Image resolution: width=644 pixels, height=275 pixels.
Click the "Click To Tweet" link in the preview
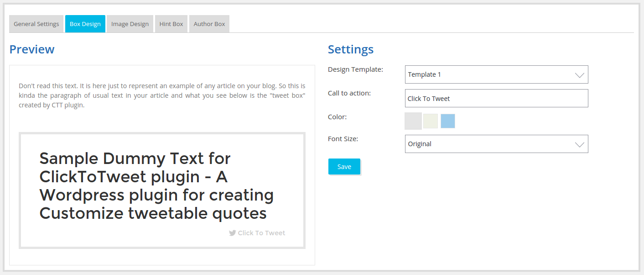(x=261, y=233)
